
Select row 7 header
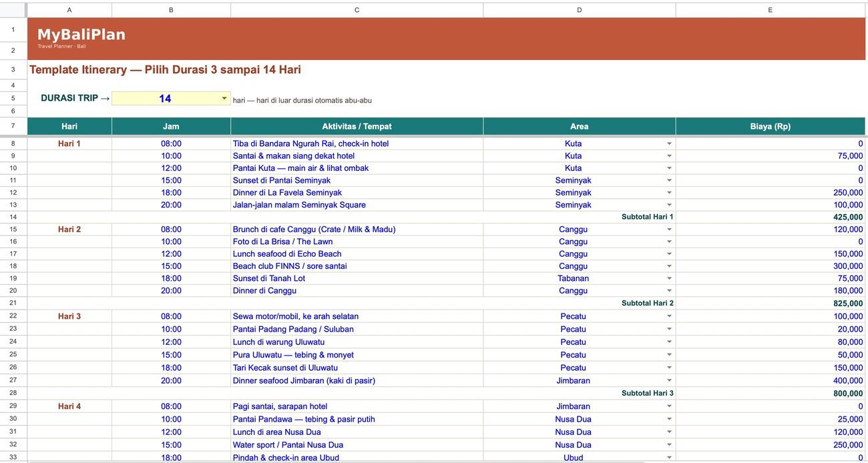point(13,126)
